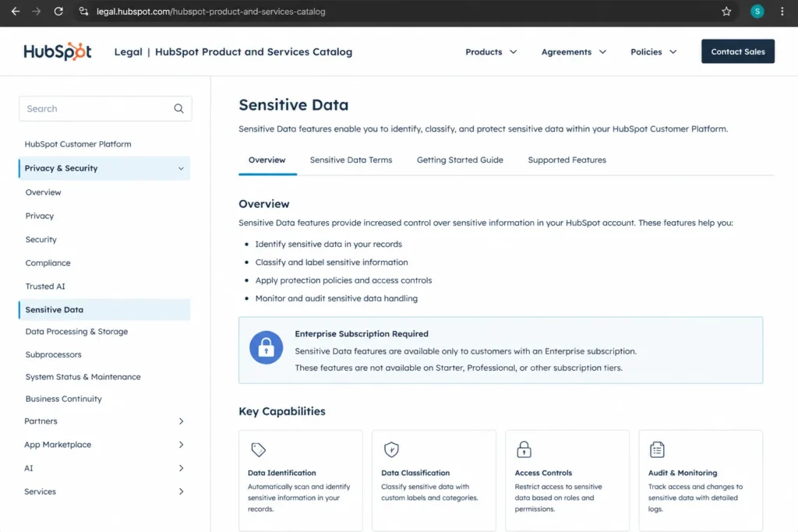This screenshot has height=532, width=798.
Task: Expand the App Marketplace section chevron
Action: coord(181,445)
